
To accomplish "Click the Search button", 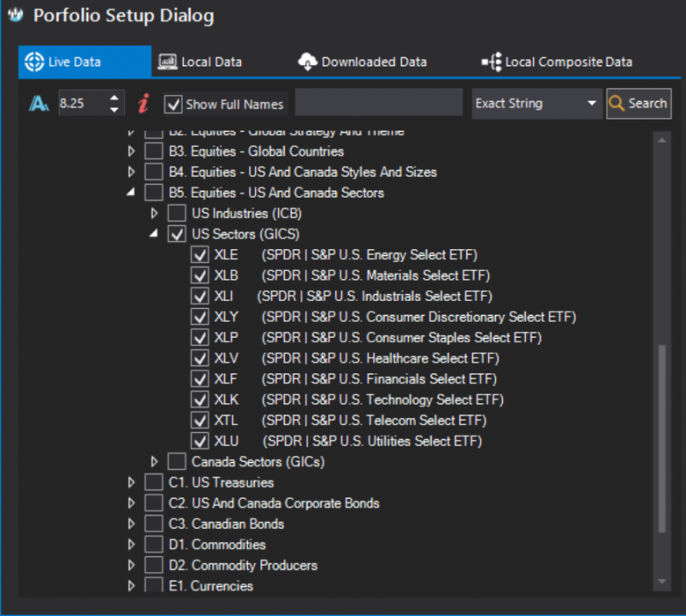I will (x=639, y=104).
